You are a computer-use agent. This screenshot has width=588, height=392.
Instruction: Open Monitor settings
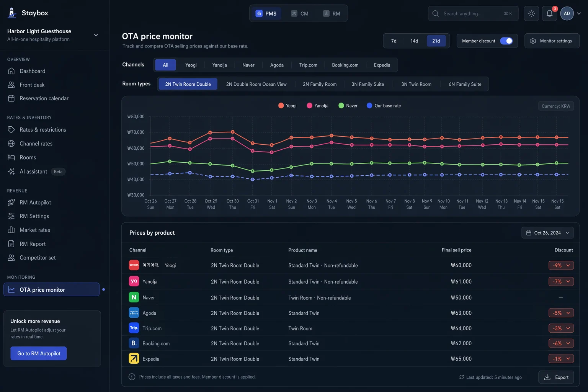click(552, 41)
